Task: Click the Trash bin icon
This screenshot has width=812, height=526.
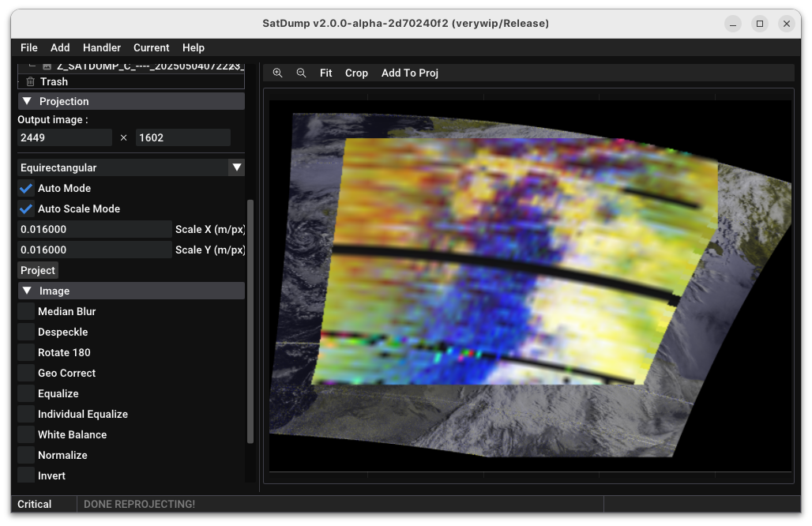Action: 30,81
